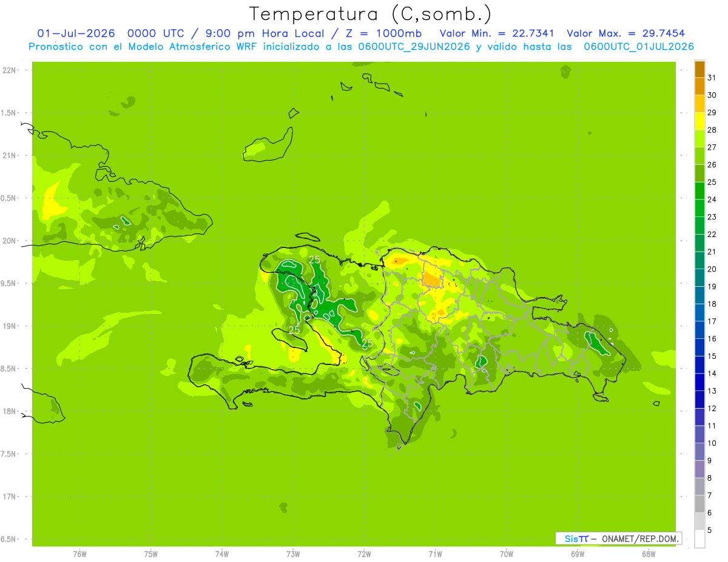728x562 pixels.
Task: Click the longitude axis label "70W"
Action: click(507, 554)
